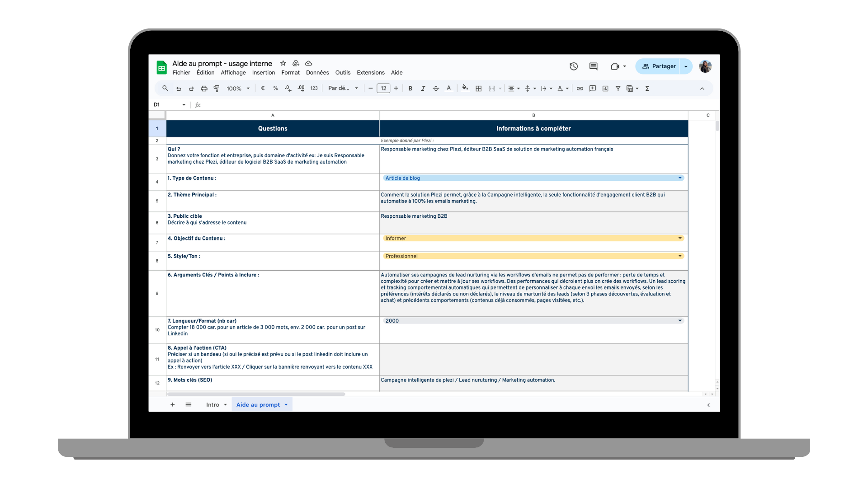Open the Format menu
Viewport: 868px width, 488px height.
pos(291,72)
